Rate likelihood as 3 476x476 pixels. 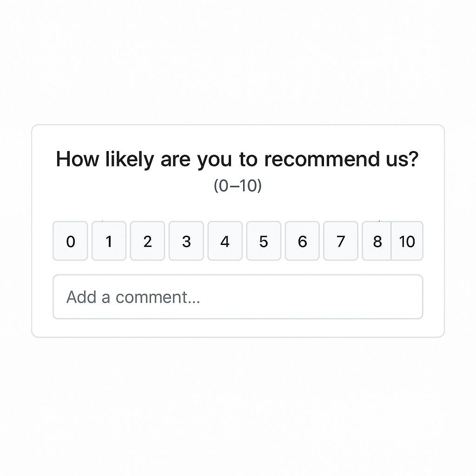(186, 241)
